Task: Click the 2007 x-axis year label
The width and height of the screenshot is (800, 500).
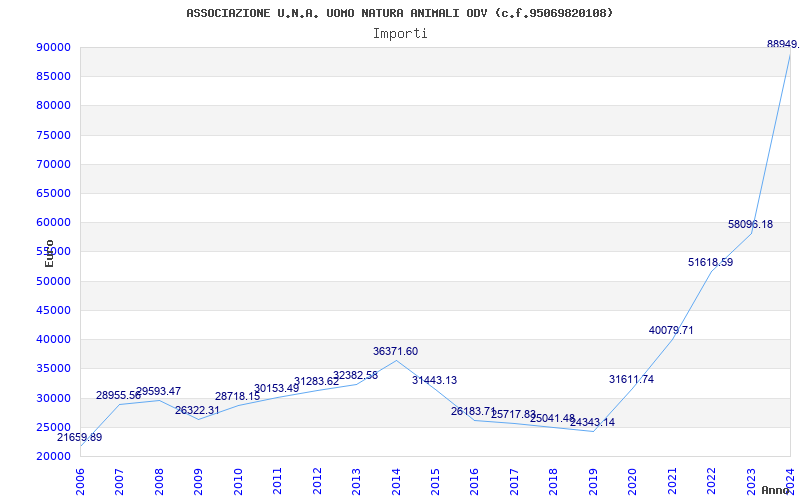Action: point(119,482)
